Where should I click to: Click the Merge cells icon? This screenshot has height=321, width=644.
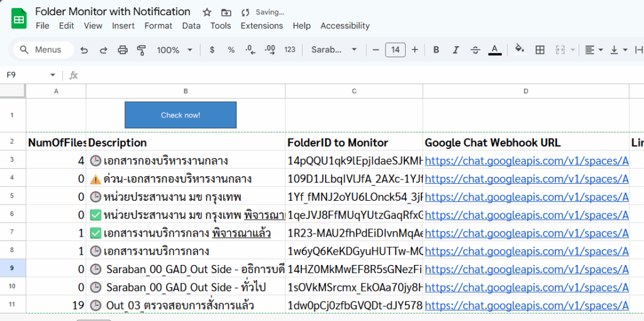click(560, 50)
